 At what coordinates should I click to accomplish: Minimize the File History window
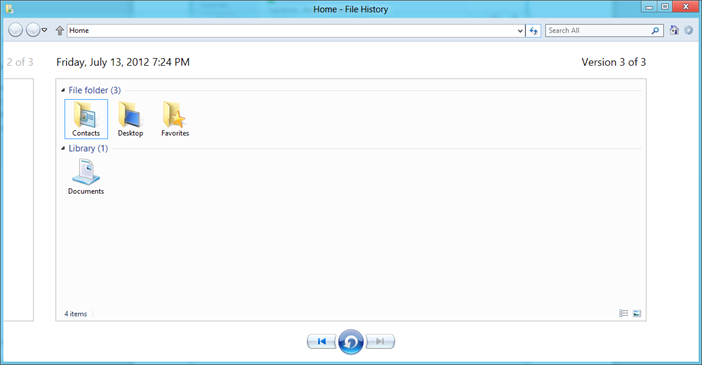(x=649, y=7)
